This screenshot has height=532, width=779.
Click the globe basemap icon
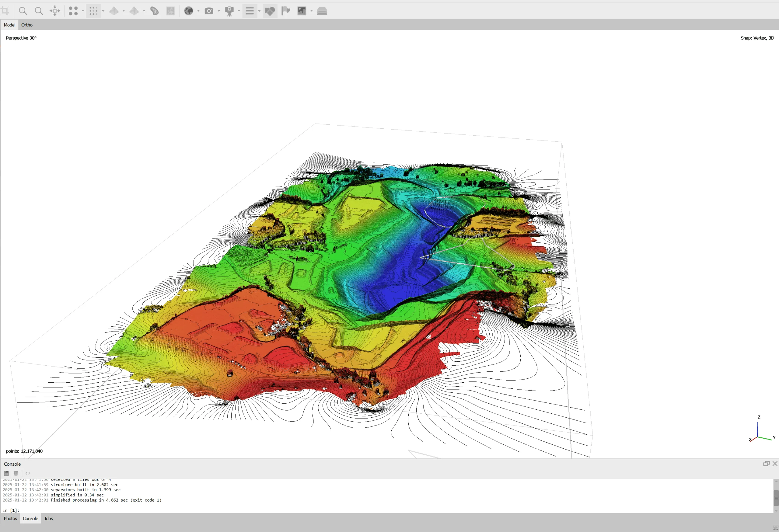189,11
